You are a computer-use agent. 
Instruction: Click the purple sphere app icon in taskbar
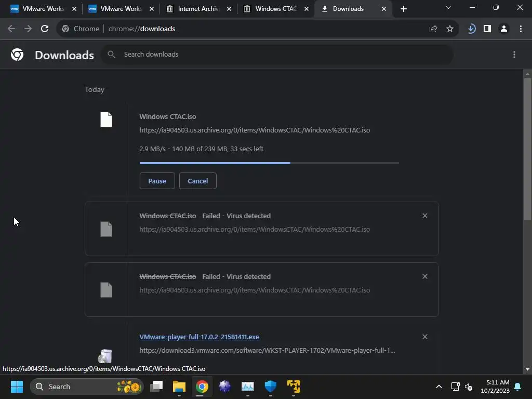click(x=224, y=387)
